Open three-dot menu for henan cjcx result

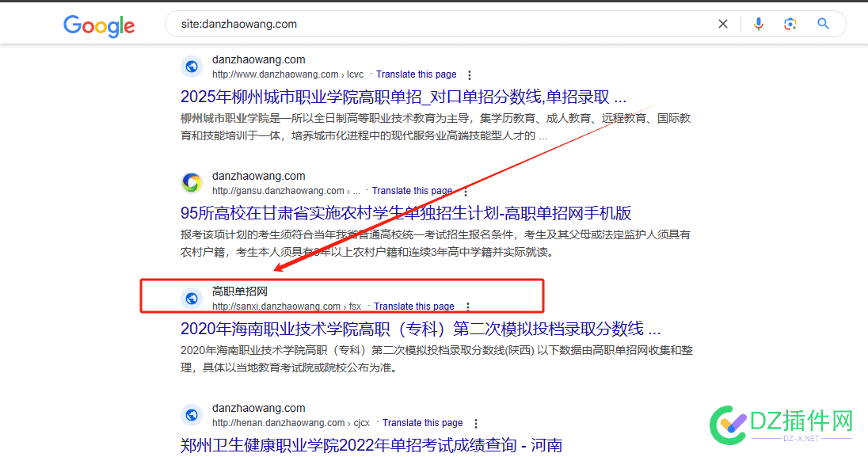point(475,423)
